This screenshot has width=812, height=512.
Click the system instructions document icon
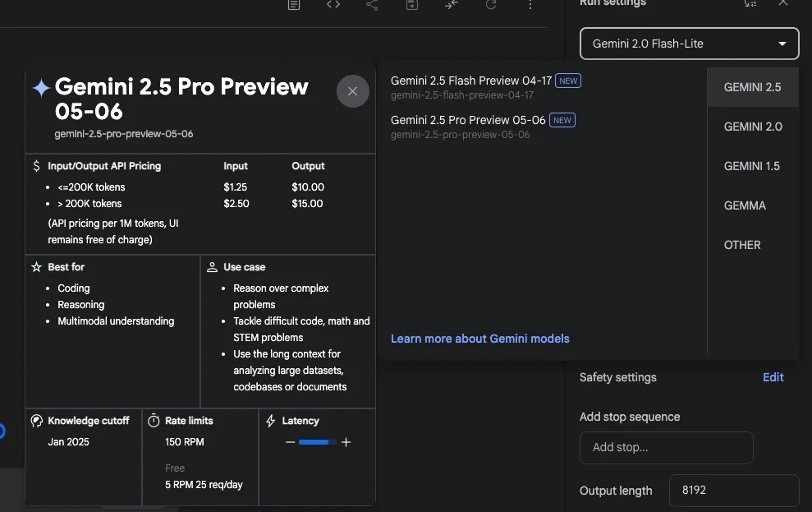(294, 5)
